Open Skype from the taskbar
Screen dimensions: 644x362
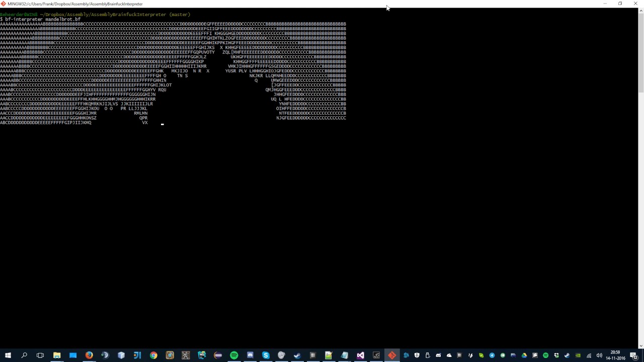click(x=266, y=355)
